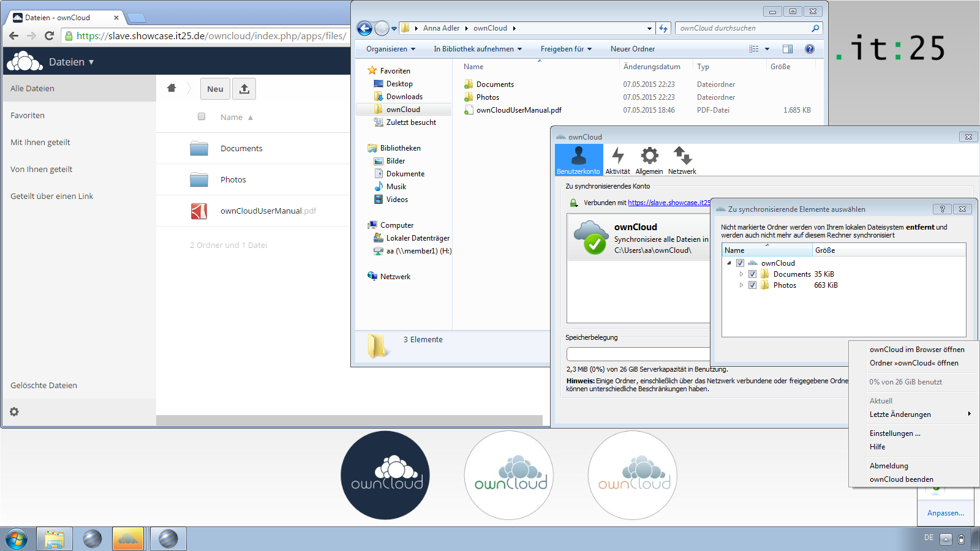Image resolution: width=980 pixels, height=551 pixels.
Task: Click the ownCloud durchsuchen search field
Action: coord(742,28)
